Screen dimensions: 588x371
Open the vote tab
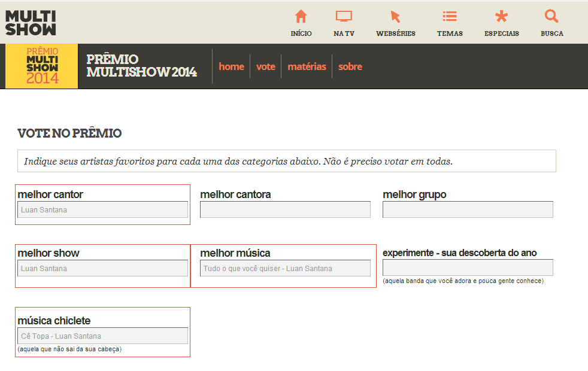266,66
